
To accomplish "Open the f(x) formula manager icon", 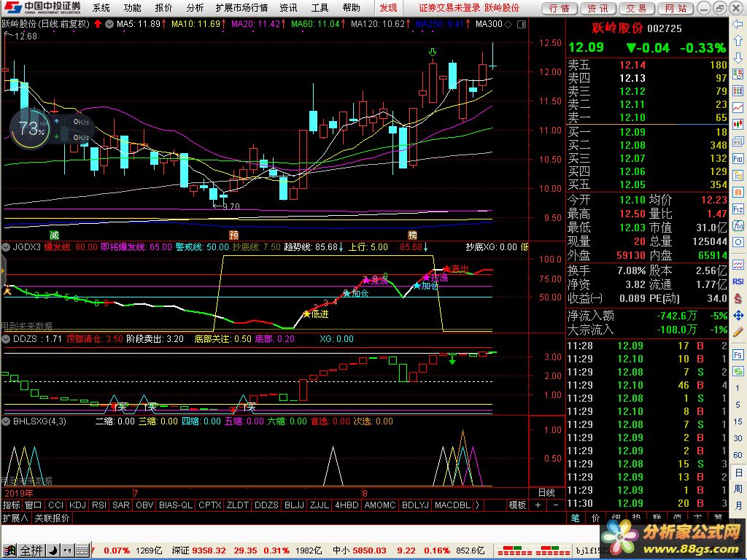I will (x=738, y=226).
